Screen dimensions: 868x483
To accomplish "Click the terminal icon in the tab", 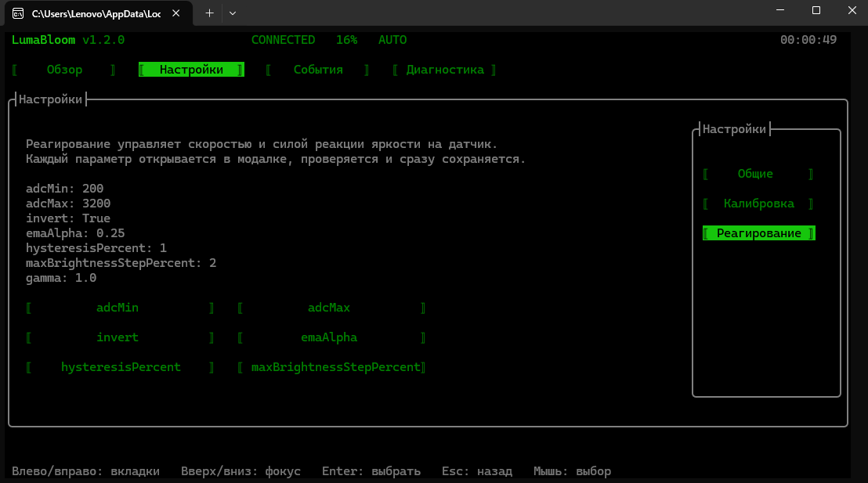I will pos(18,13).
